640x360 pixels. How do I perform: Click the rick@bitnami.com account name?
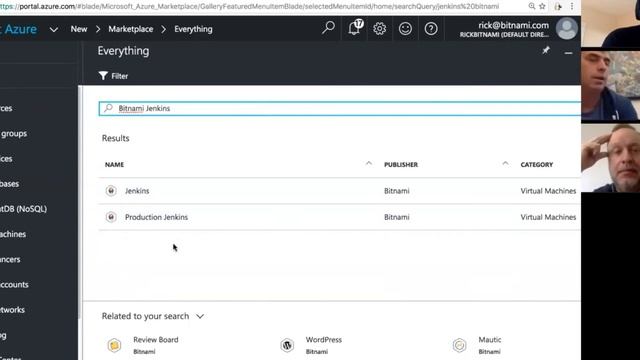point(513,25)
